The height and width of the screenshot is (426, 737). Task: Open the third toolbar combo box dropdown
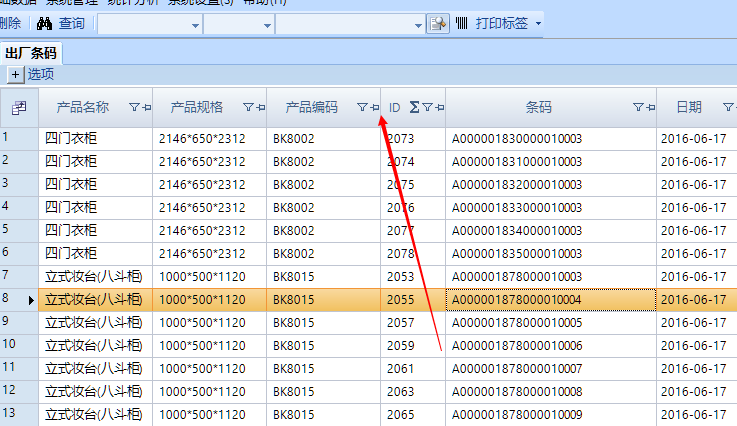[417, 23]
